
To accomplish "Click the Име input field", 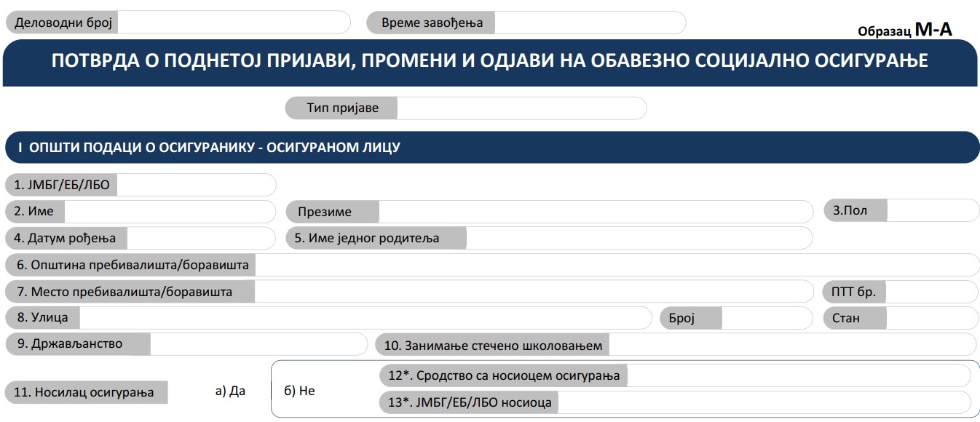I will [167, 211].
